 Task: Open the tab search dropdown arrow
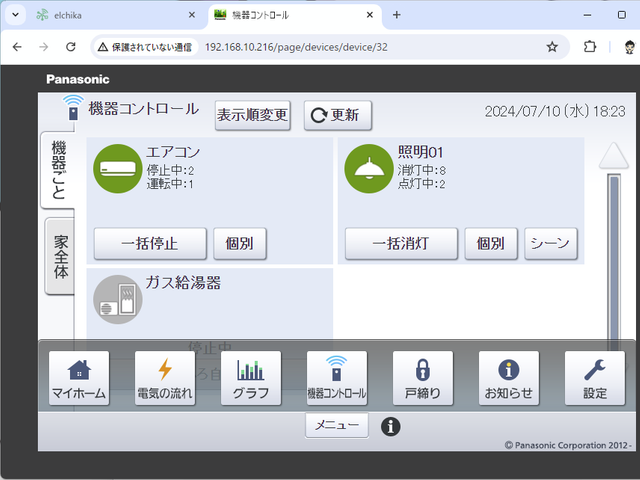(x=16, y=15)
